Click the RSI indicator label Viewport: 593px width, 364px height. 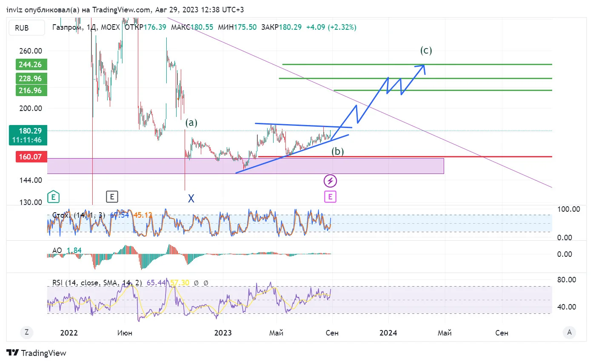click(98, 282)
